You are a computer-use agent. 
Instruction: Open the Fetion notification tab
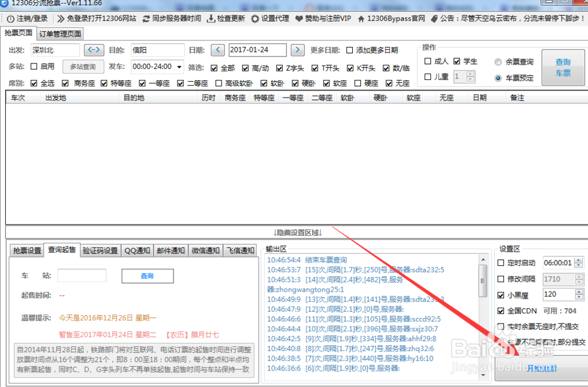tap(240, 251)
